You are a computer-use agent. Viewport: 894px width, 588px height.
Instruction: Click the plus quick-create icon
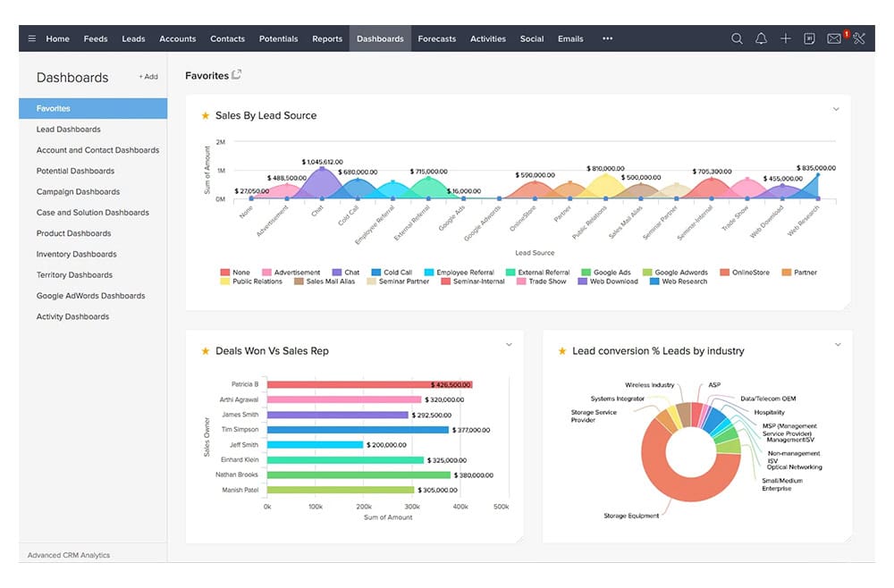coord(785,38)
